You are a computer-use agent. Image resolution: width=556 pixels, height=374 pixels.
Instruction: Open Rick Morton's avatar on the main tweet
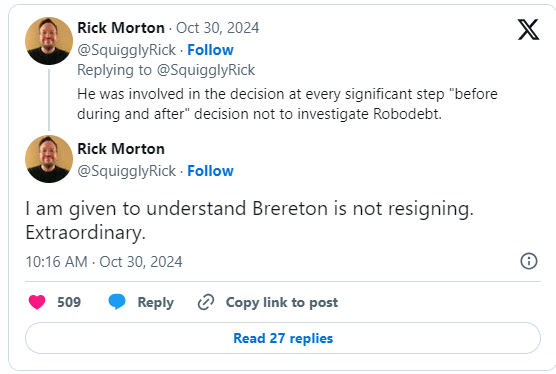click(x=49, y=159)
